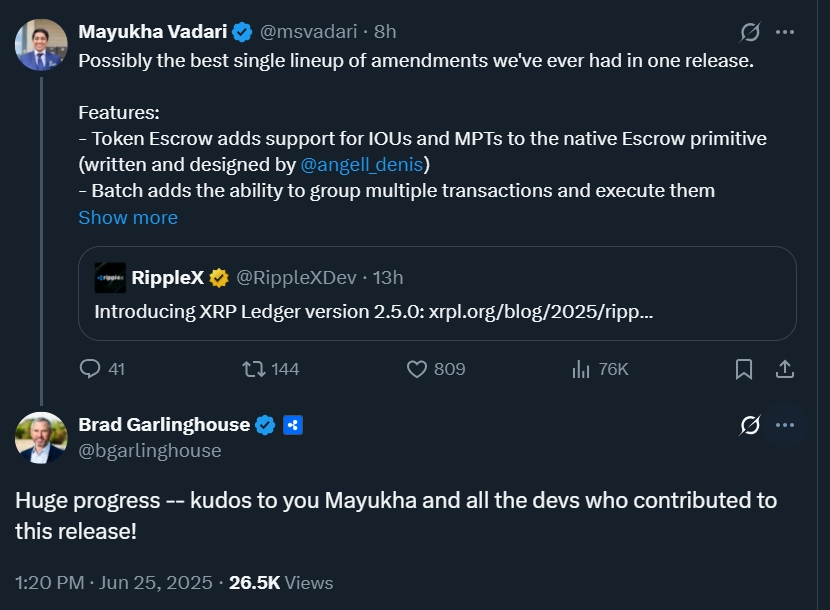830x610 pixels.
Task: Click Grok icon on Mayukha's tweet
Action: [x=750, y=33]
